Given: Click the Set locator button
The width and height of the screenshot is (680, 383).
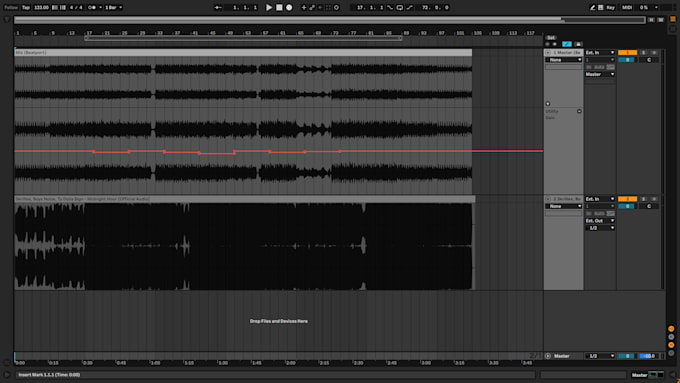Looking at the screenshot, I should (550, 38).
